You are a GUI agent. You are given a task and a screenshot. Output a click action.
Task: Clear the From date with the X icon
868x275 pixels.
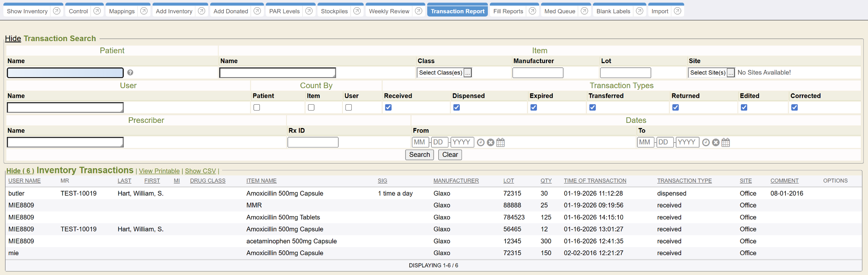tap(490, 142)
